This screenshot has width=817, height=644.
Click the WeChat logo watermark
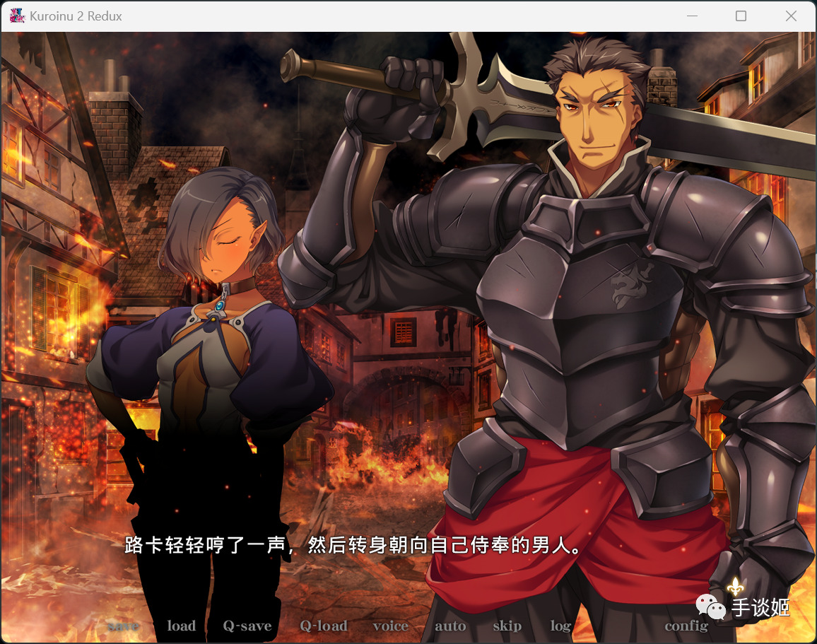711,607
